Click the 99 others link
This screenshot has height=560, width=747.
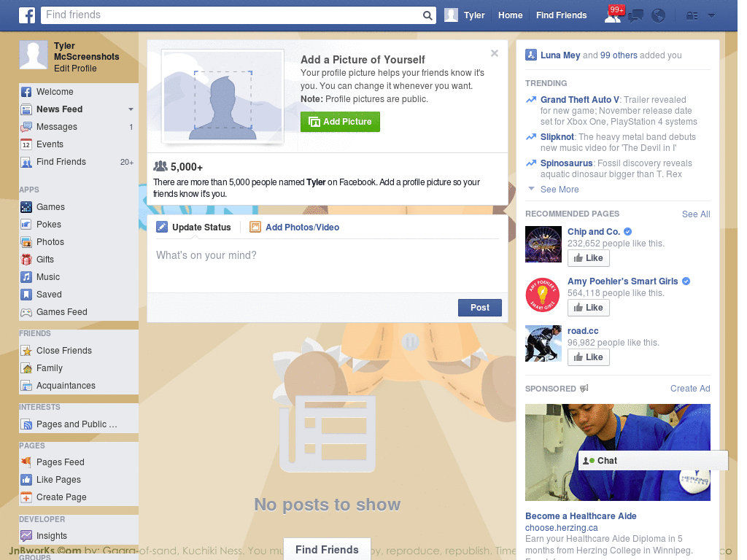pos(619,55)
